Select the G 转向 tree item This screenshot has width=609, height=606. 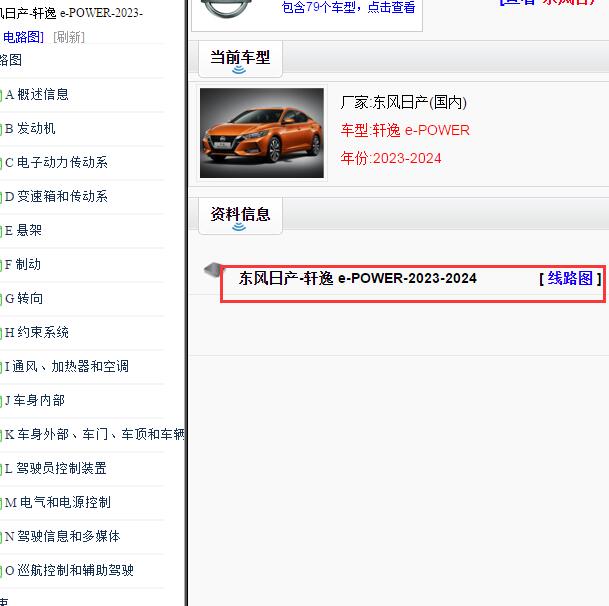pos(24,298)
